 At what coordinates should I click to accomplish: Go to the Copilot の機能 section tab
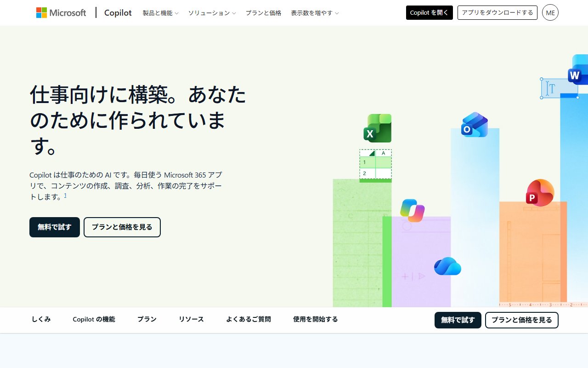[94, 319]
